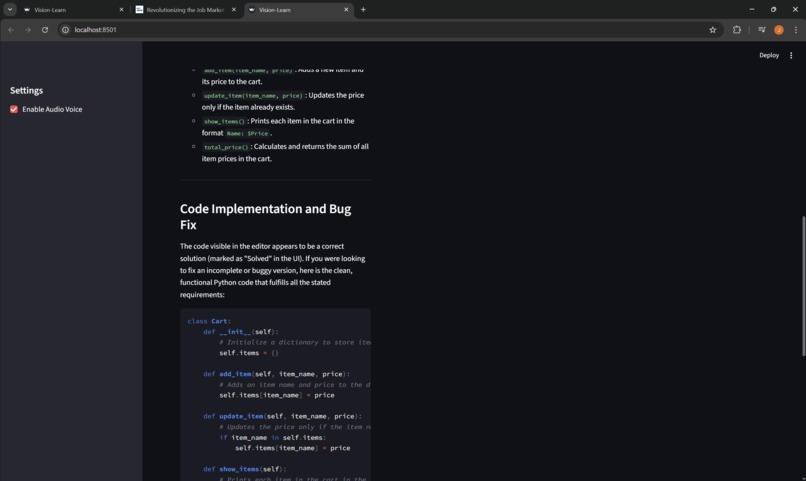
Task: Select the active Vision-Learn tab
Action: tap(296, 9)
